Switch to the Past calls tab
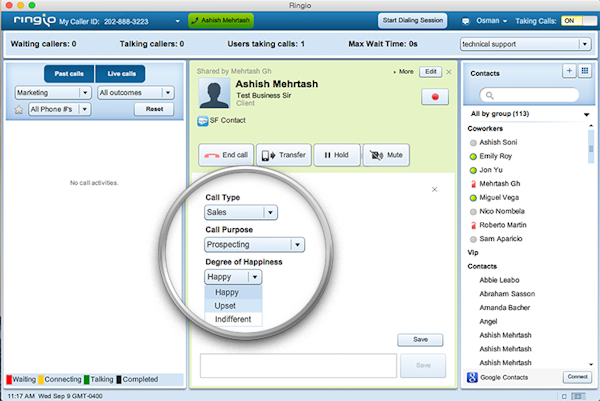Viewport: 600px width, 401px height. tap(69, 74)
